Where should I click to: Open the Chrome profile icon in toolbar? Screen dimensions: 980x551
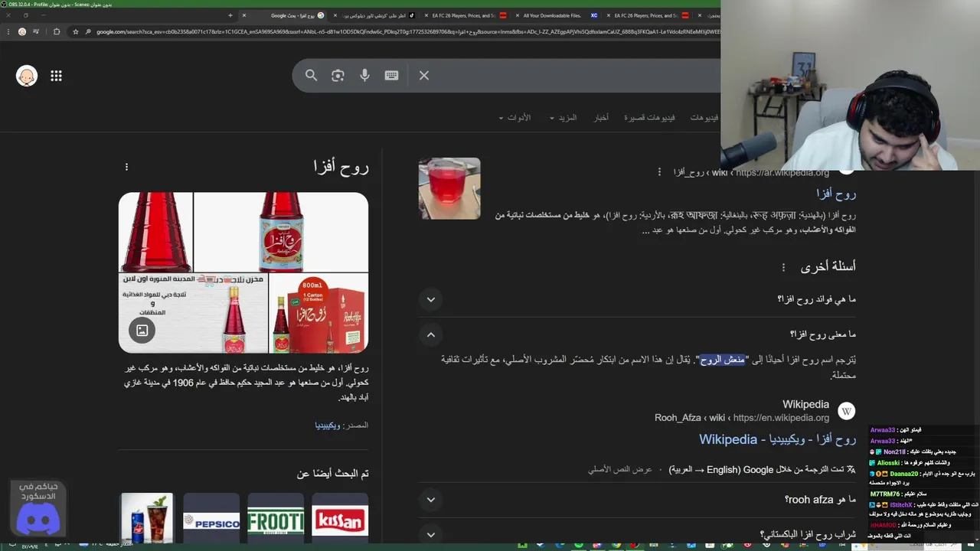pyautogui.click(x=21, y=31)
